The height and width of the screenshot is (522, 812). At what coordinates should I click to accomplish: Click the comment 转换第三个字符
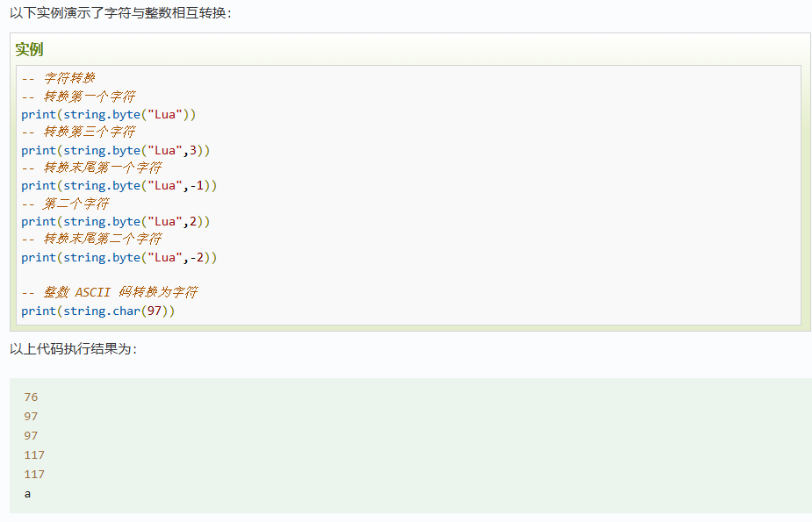78,132
